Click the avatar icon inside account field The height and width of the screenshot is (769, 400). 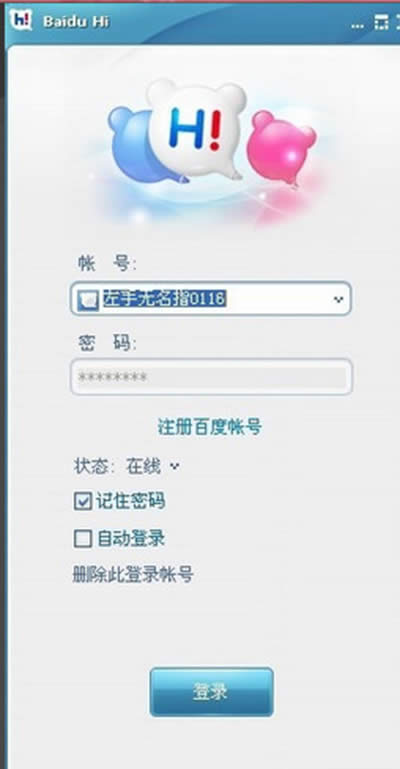pyautogui.click(x=89, y=299)
